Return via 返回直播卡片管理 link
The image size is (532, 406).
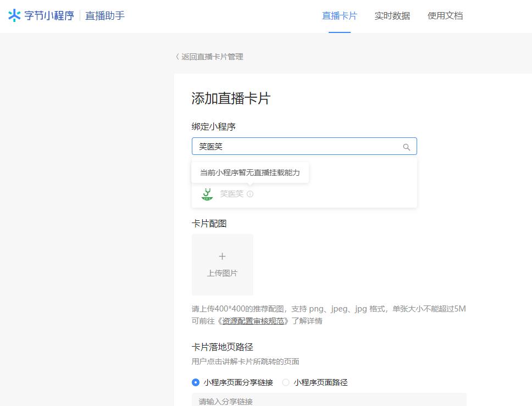(x=212, y=57)
